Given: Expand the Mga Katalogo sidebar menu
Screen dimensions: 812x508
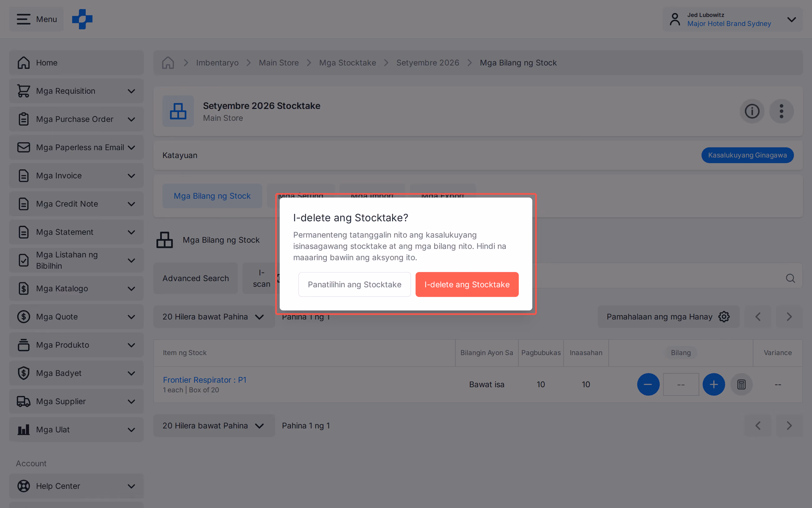Looking at the screenshot, I should (x=77, y=289).
